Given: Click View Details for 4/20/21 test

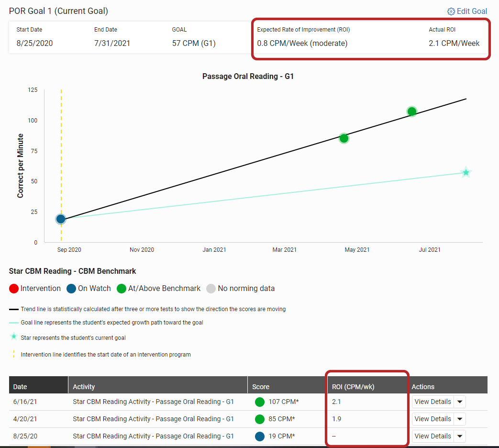Looking at the screenshot, I should 433,419.
